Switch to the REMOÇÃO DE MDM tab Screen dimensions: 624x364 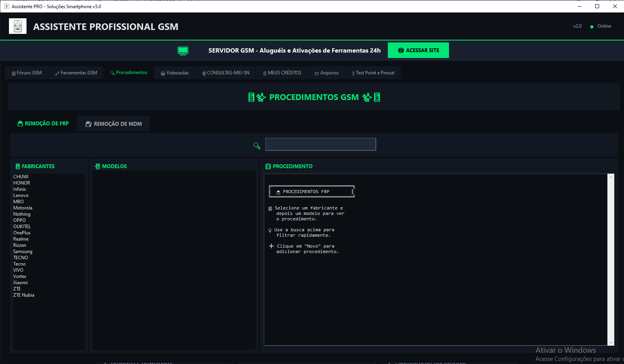[113, 124]
